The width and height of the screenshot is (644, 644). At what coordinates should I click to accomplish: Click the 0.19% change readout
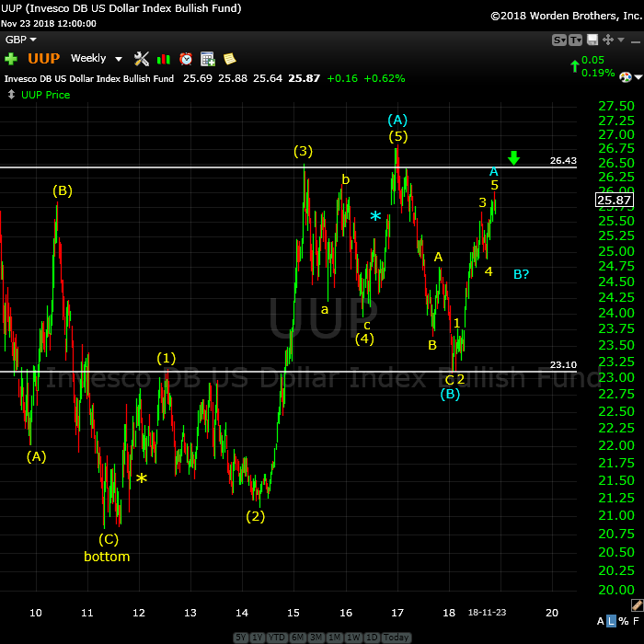[598, 73]
